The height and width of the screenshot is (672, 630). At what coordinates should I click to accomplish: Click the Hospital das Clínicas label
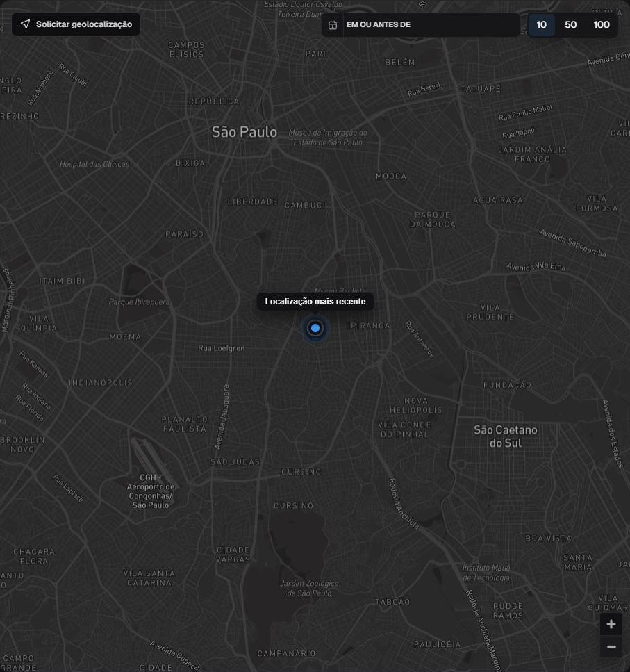click(94, 164)
